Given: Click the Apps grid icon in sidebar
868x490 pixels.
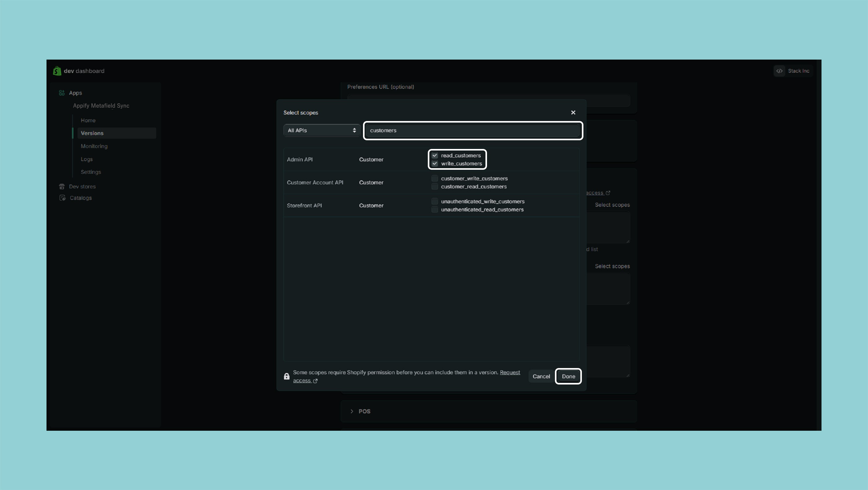Looking at the screenshot, I should (62, 93).
